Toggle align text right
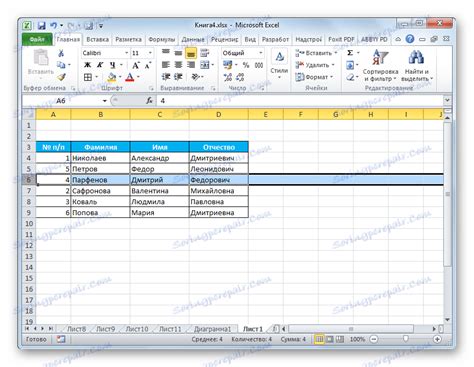The image size is (474, 367). [191, 65]
